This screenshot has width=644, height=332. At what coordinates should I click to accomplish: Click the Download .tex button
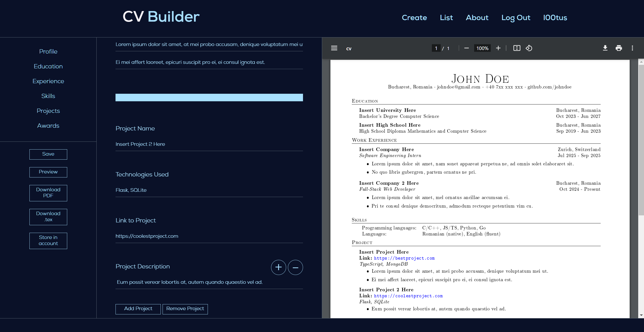(x=48, y=216)
